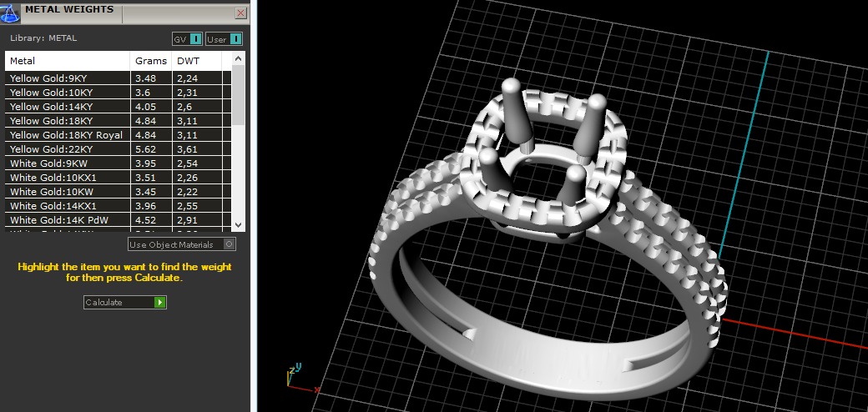Screen dimensions: 868x412
Task: Click the 2,24 DWT value
Action: 187,78
